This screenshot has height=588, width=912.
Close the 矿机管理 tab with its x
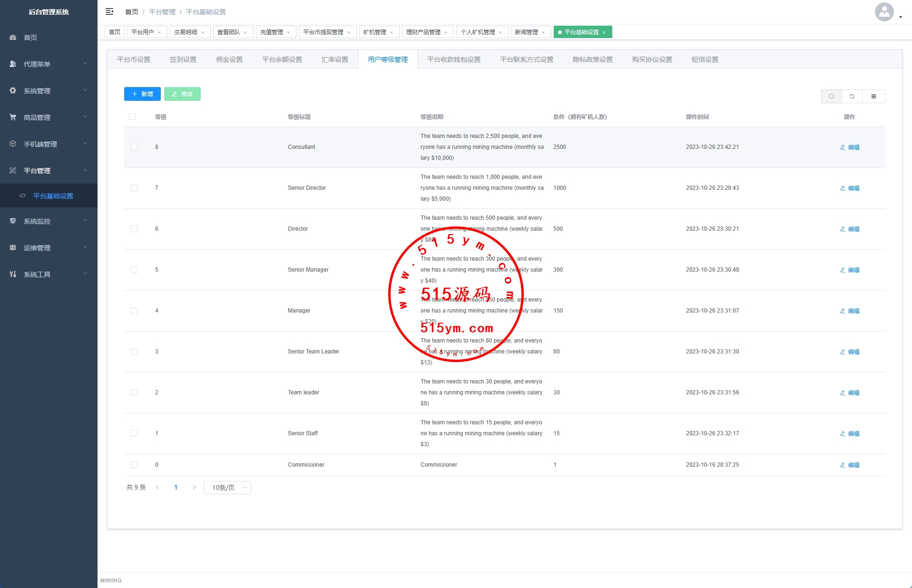point(392,32)
